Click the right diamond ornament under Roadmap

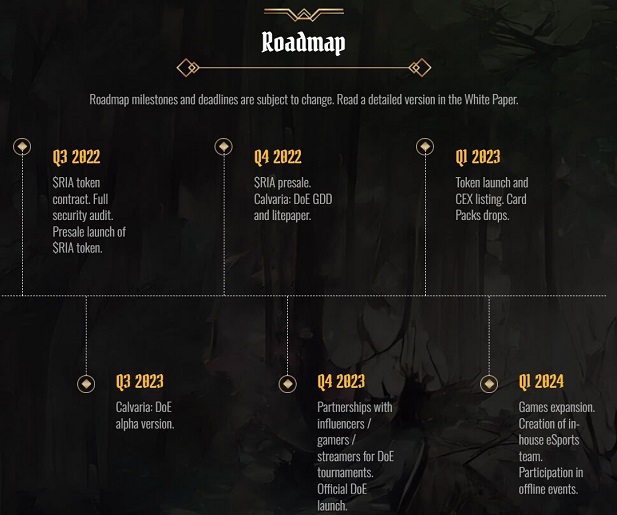419,68
